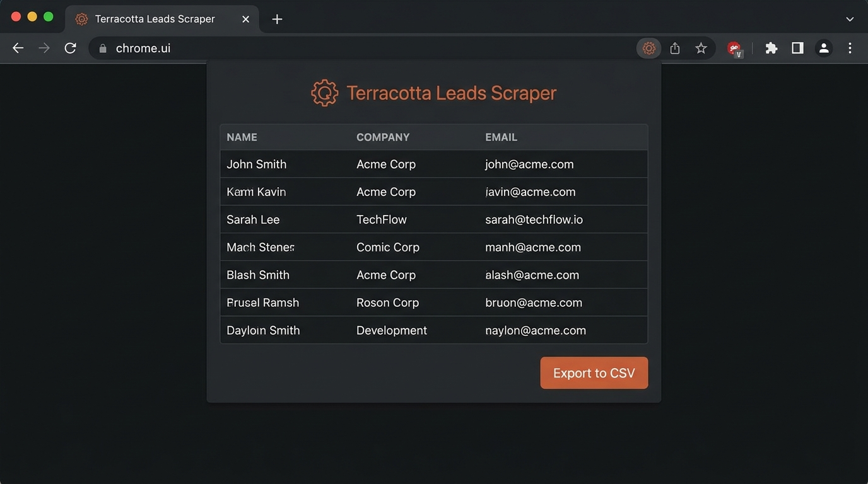Open the red extension icon with badge
868x484 pixels.
coord(734,49)
